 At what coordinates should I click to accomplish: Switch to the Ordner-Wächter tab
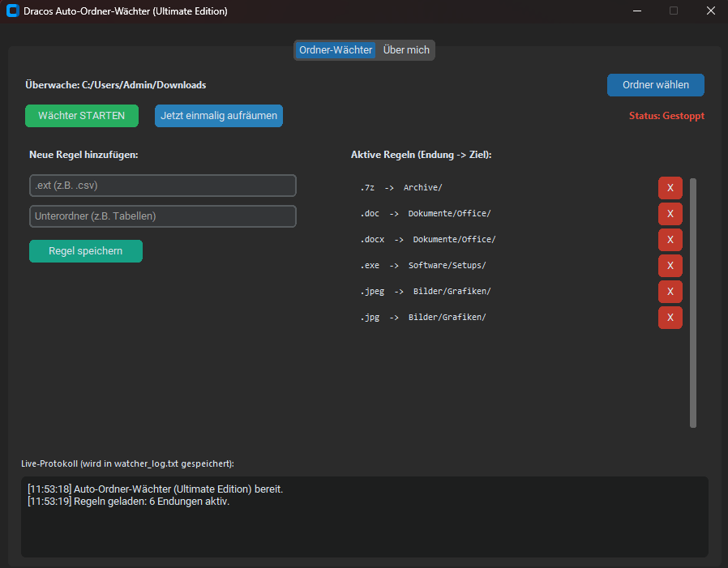pyautogui.click(x=335, y=50)
